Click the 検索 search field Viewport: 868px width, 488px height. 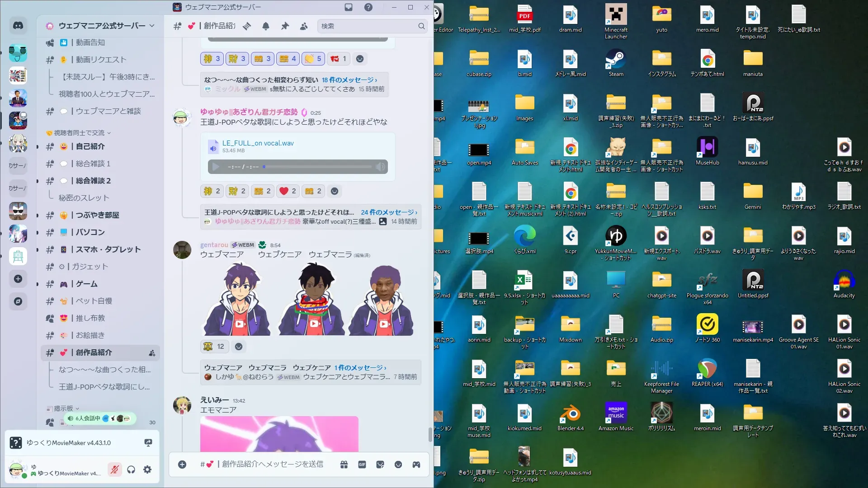[368, 26]
